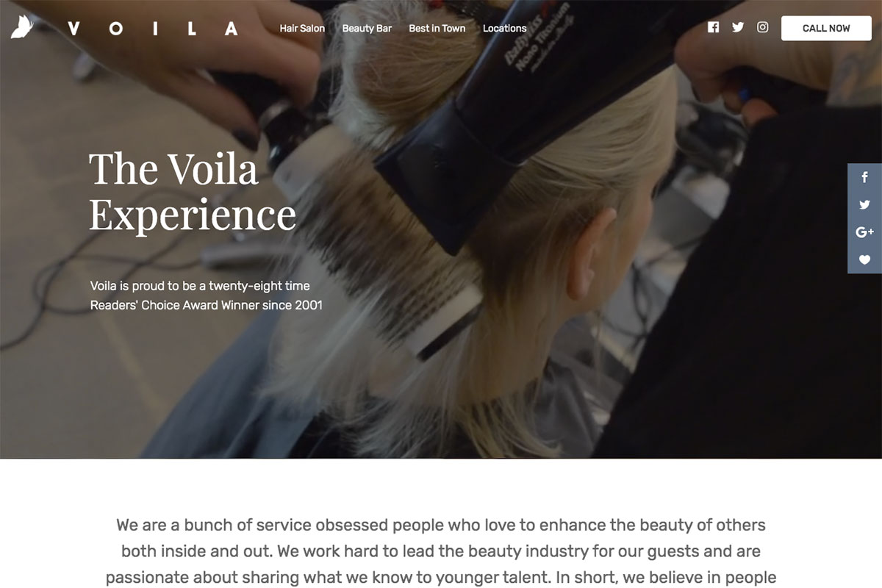Click the white bird logo icon

pyautogui.click(x=23, y=28)
